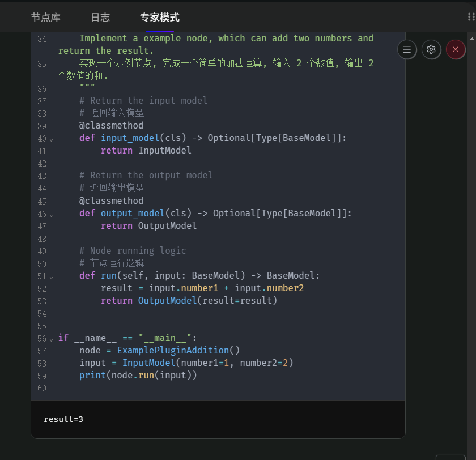The image size is (476, 460).
Task: Collapse the run function fold at line 51
Action: coord(52,278)
